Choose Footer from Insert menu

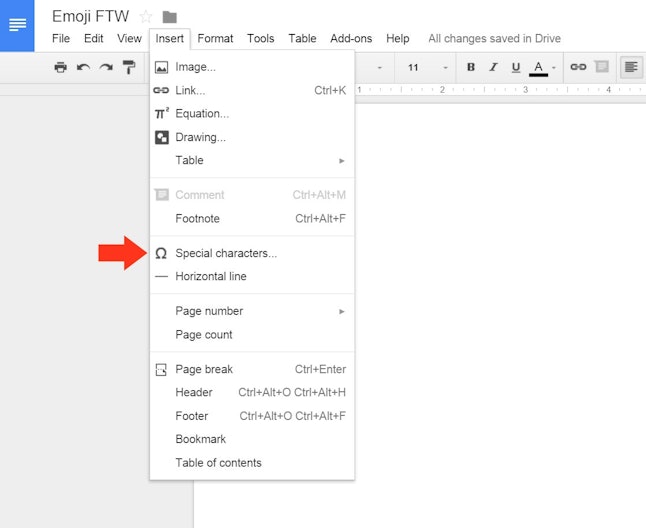click(x=252, y=416)
